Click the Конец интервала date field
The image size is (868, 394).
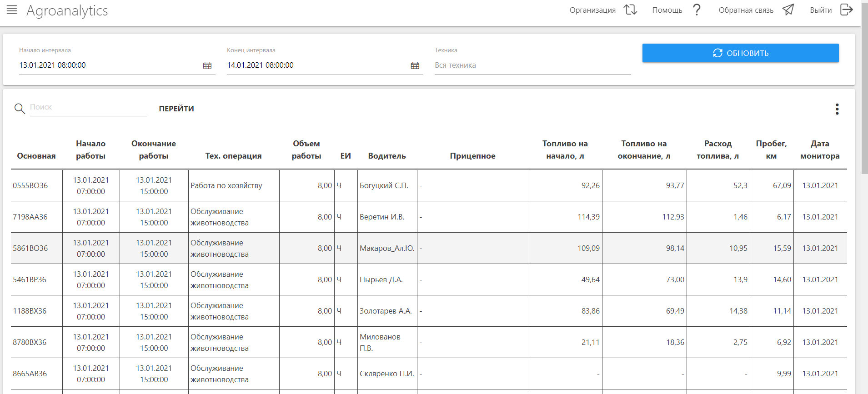pos(317,65)
